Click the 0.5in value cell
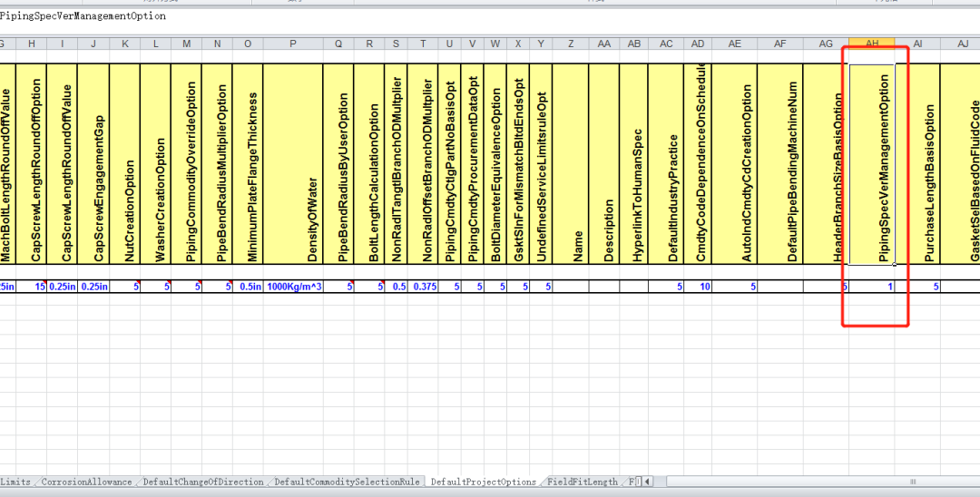 (248, 287)
